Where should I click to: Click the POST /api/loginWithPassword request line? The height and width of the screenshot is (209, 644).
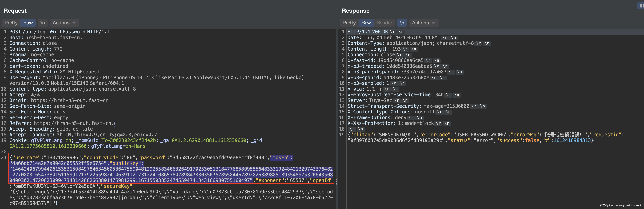pyautogui.click(x=59, y=32)
